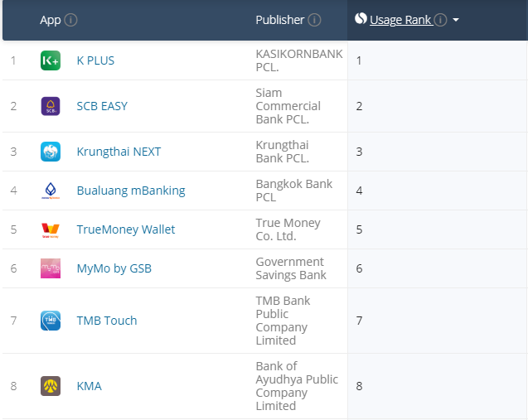
Task: Click the logo beside Usage Rank header
Action: click(361, 18)
